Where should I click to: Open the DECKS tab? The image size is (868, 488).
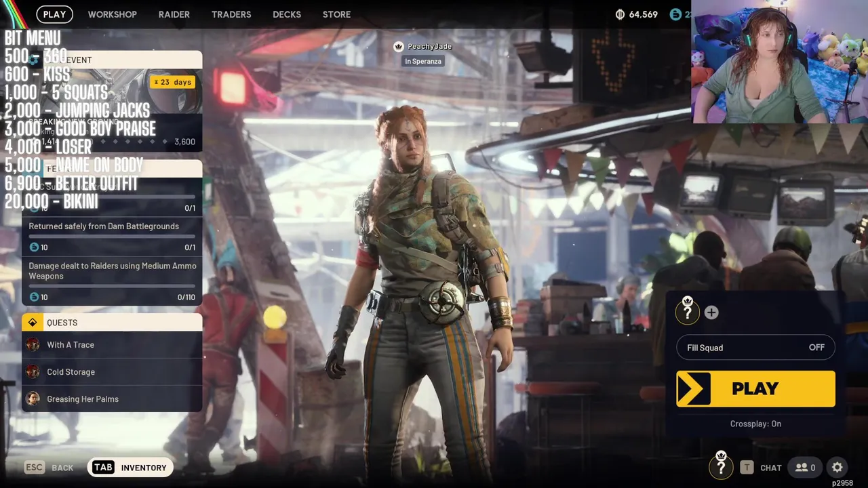click(287, 14)
